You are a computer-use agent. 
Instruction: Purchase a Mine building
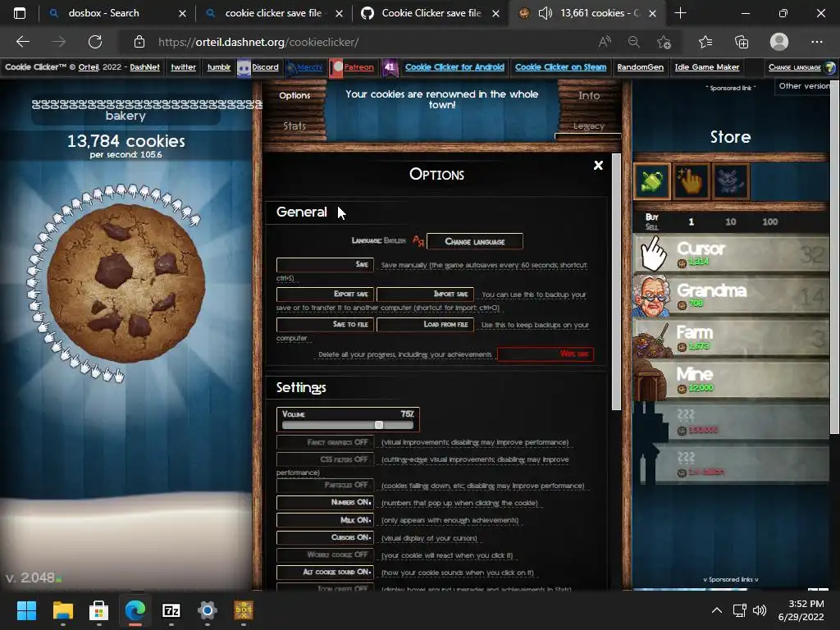[x=731, y=379]
